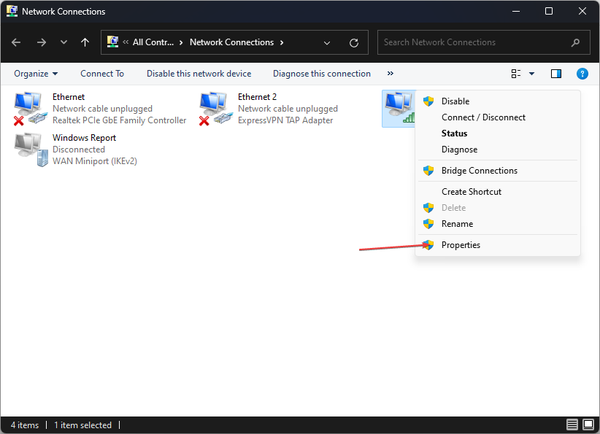Select Diagnose in the context menu
Image resolution: width=600 pixels, height=434 pixels.
[498, 150]
